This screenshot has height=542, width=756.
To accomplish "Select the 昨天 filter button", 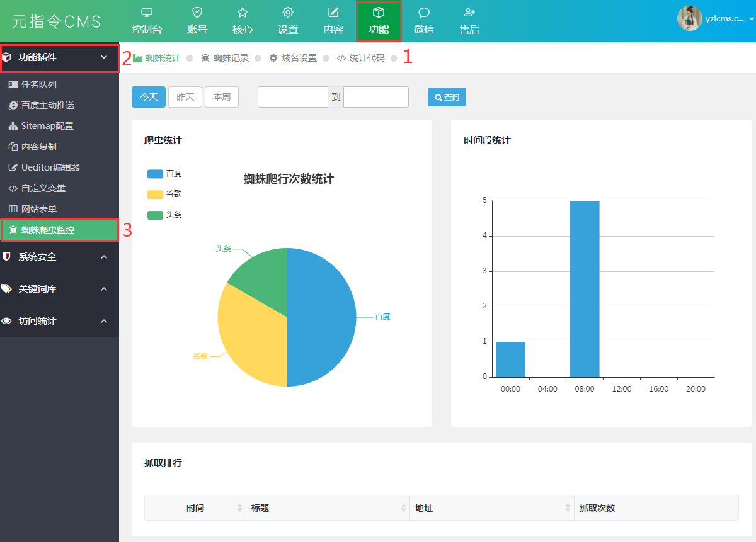I will coord(185,97).
